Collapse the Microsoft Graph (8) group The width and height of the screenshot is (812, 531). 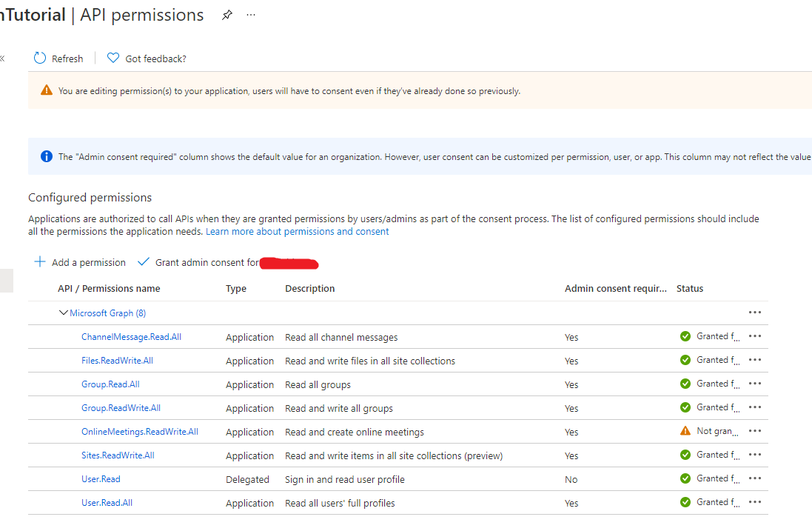coord(63,312)
